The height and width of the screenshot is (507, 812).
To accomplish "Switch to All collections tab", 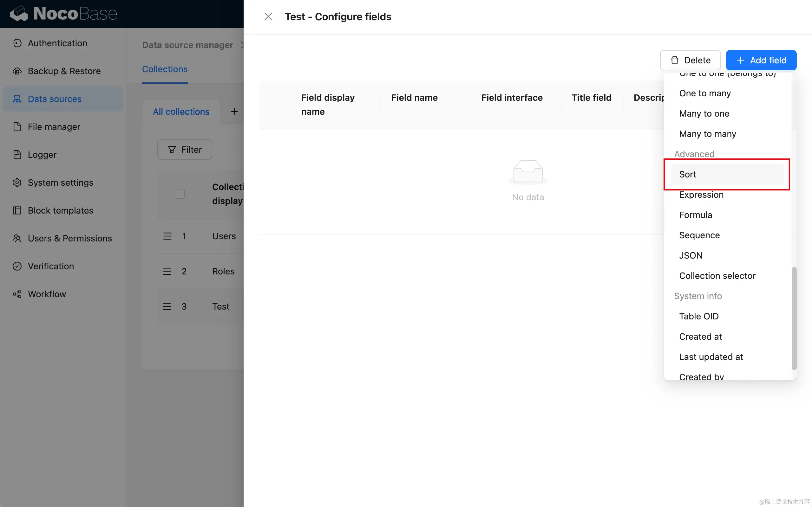I will [181, 112].
